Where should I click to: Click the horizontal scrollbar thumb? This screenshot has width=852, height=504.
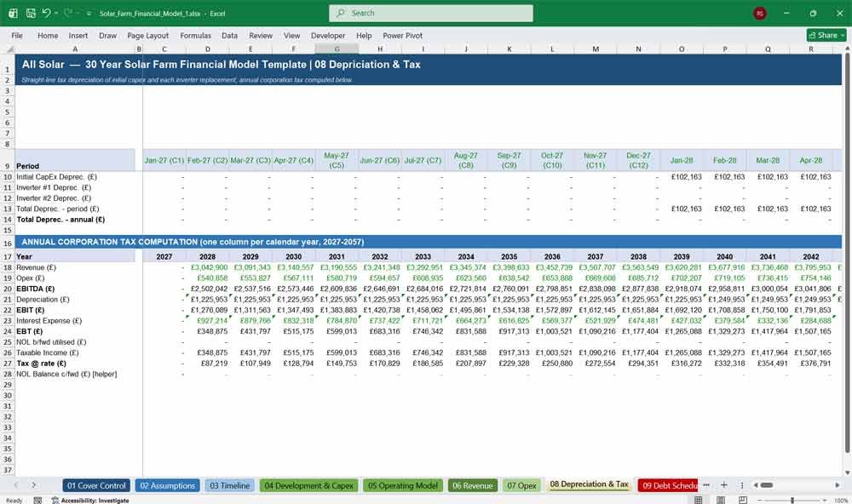(x=767, y=485)
